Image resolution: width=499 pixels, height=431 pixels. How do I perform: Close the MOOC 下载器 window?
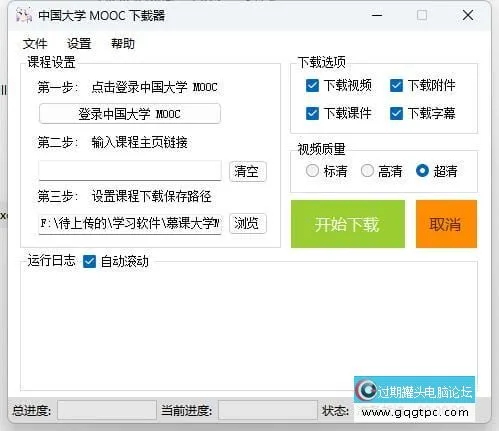point(468,15)
